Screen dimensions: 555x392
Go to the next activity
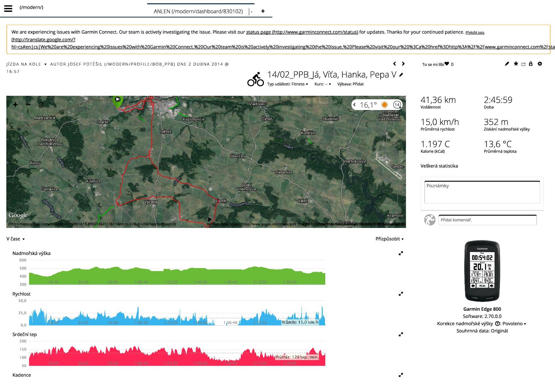point(403,64)
